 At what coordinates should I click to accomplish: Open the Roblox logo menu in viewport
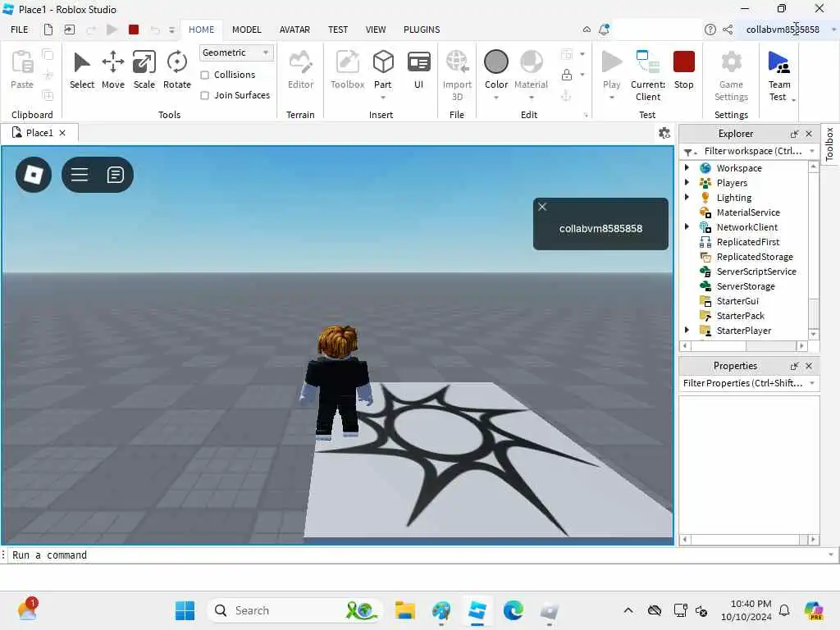34,175
